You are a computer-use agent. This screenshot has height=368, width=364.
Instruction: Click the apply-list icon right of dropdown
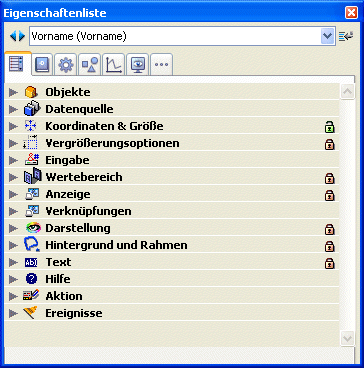point(346,36)
